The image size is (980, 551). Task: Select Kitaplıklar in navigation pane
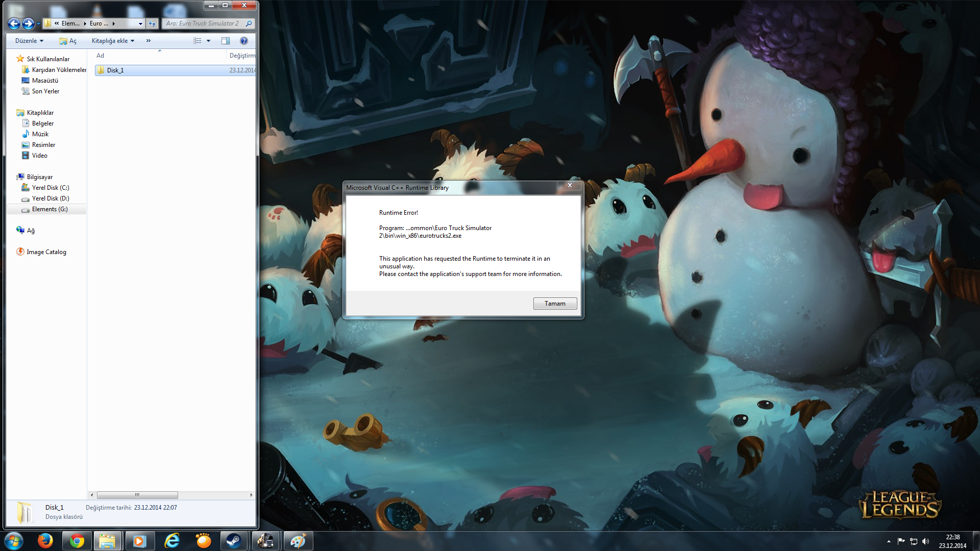click(40, 113)
